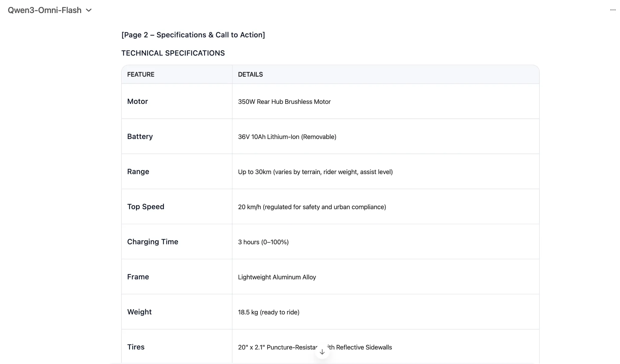Open the Qwen3-Omni-Flash model dropdown
The height and width of the screenshot is (364, 620).
[x=45, y=10]
